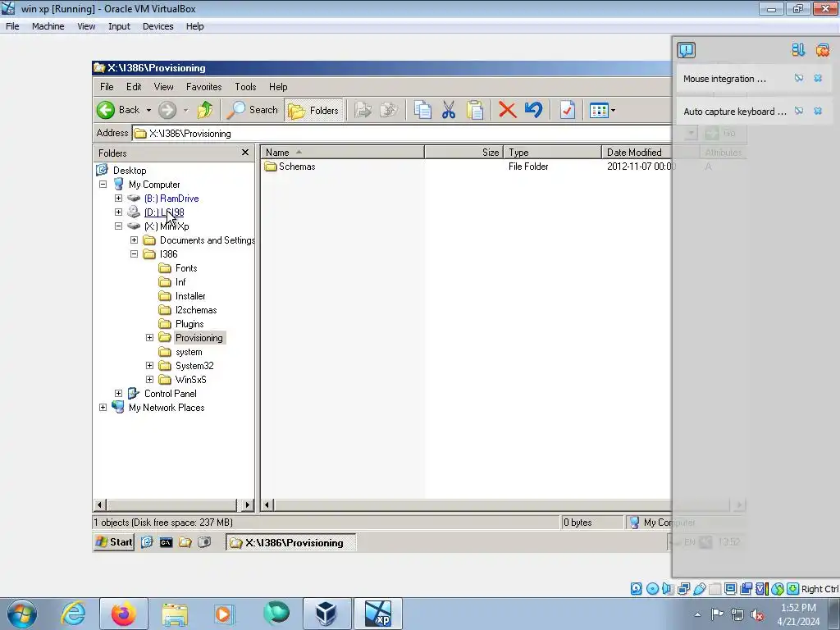Open the VirtualBox Machine menu
This screenshot has width=840, height=630.
tap(48, 26)
